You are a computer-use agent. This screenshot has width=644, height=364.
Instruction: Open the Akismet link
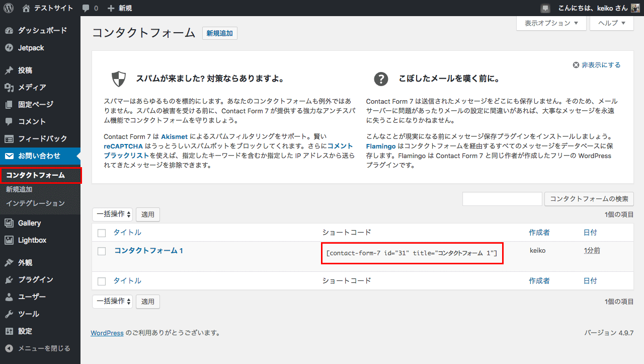pyautogui.click(x=173, y=136)
